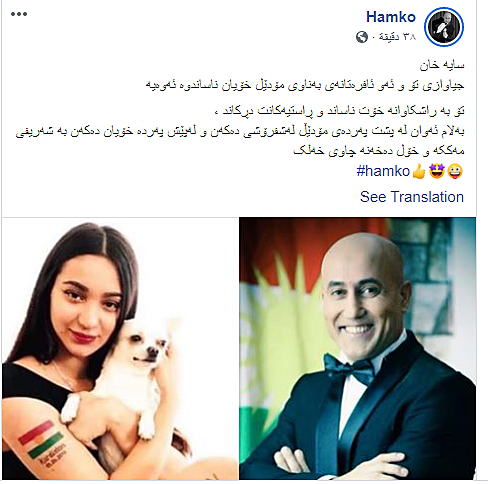The height and width of the screenshot is (484, 488).
Task: Click the star-eyes emoji in the post
Action: point(437,171)
